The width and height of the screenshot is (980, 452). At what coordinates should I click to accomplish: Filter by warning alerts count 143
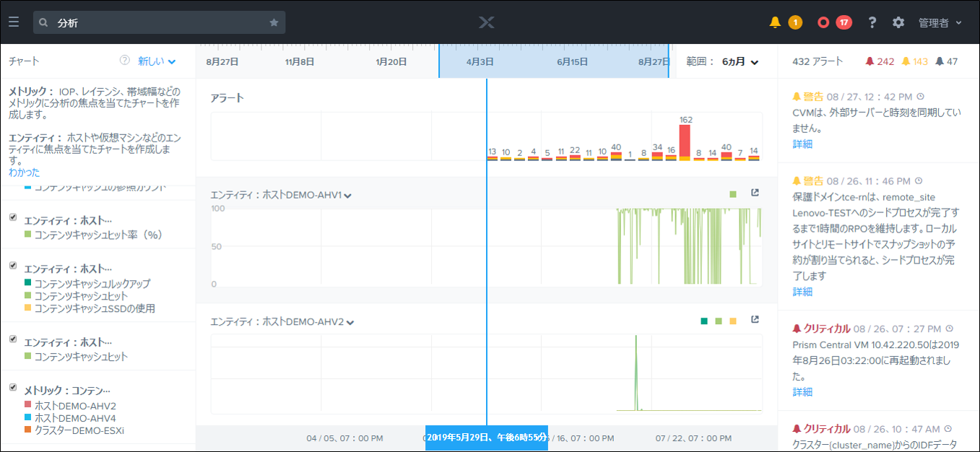(914, 61)
